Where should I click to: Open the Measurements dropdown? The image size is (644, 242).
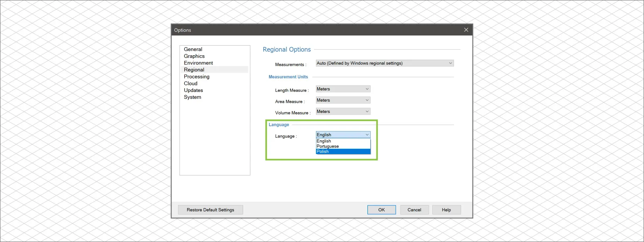click(385, 63)
